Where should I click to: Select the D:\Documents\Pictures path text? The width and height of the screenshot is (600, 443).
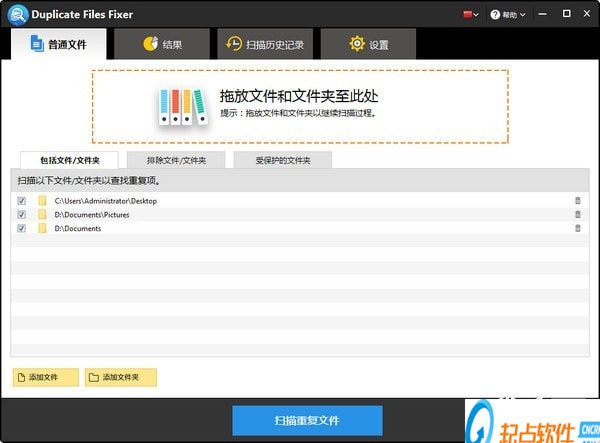(x=92, y=215)
